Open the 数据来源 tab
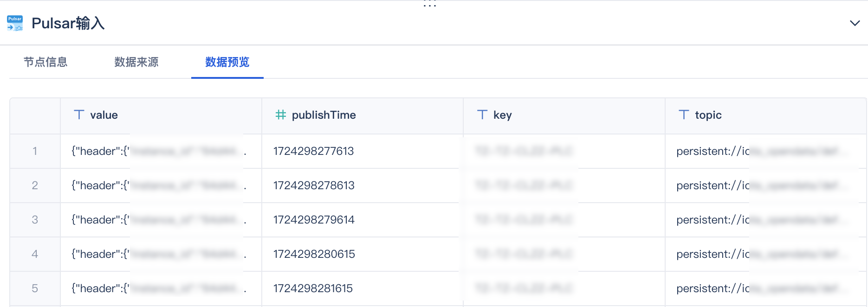This screenshot has width=868, height=307. tap(136, 62)
